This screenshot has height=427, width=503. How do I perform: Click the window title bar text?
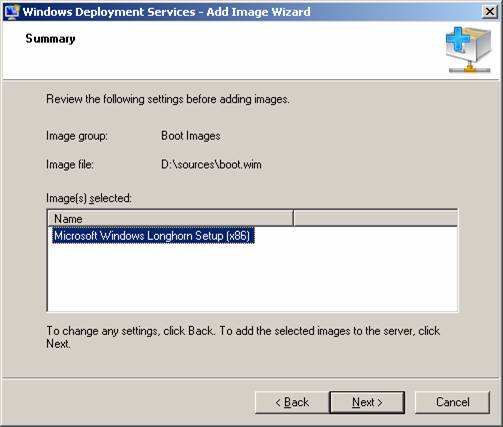pyautogui.click(x=166, y=12)
